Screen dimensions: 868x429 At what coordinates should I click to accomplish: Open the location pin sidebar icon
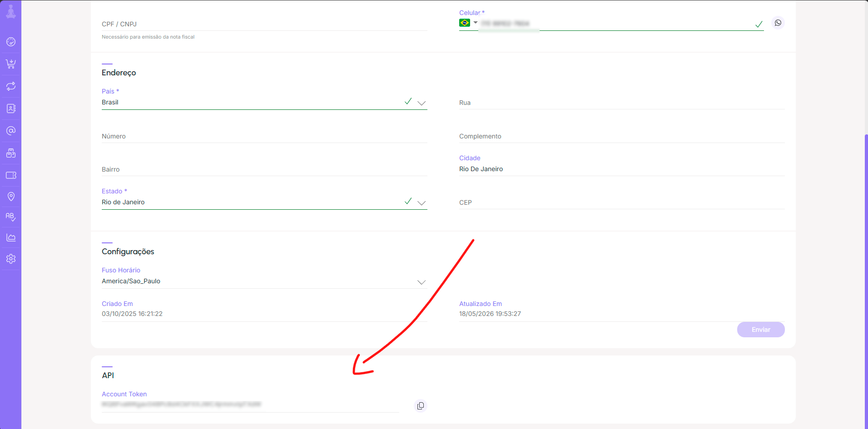(11, 197)
